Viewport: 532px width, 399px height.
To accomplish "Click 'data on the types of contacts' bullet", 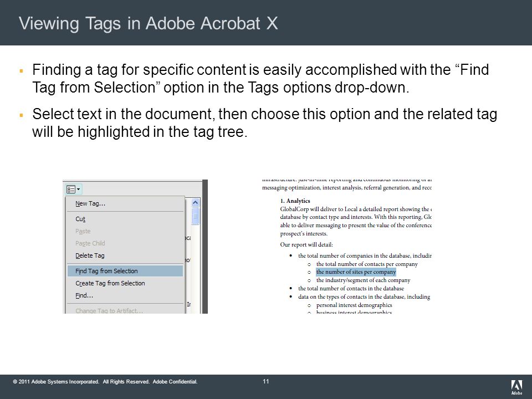I will (364, 297).
